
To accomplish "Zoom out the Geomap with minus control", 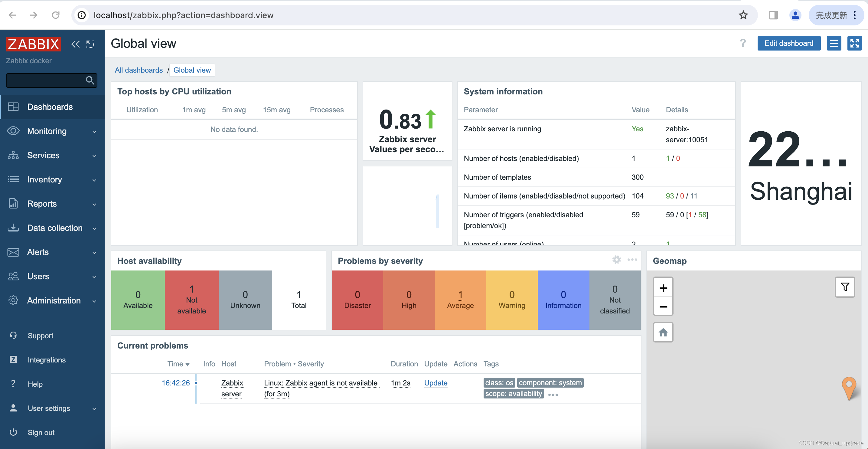I will pos(663,307).
